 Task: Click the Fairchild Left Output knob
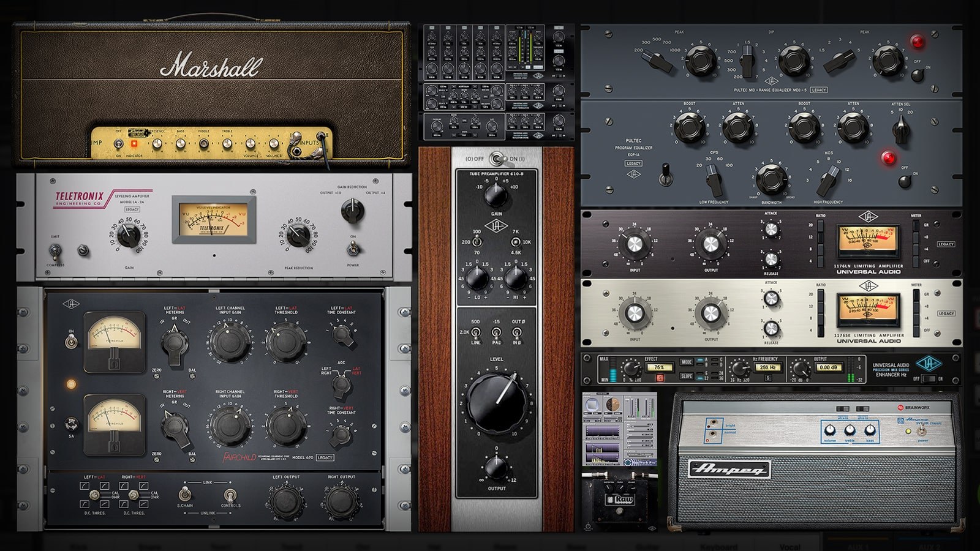tap(286, 501)
